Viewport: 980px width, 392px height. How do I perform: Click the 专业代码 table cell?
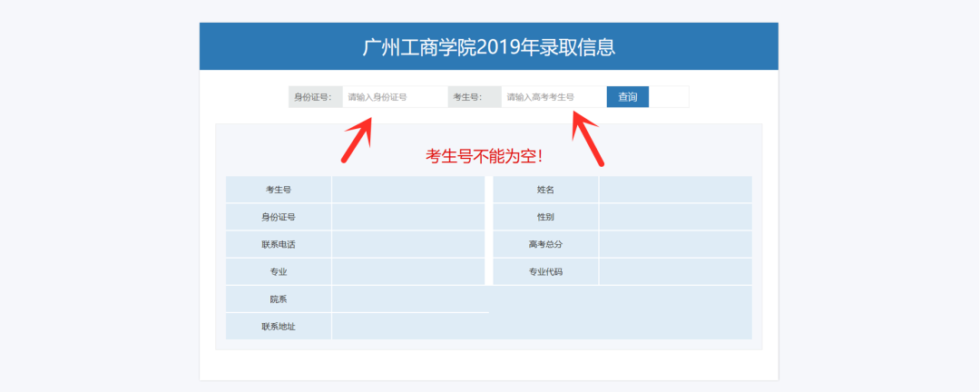click(545, 272)
